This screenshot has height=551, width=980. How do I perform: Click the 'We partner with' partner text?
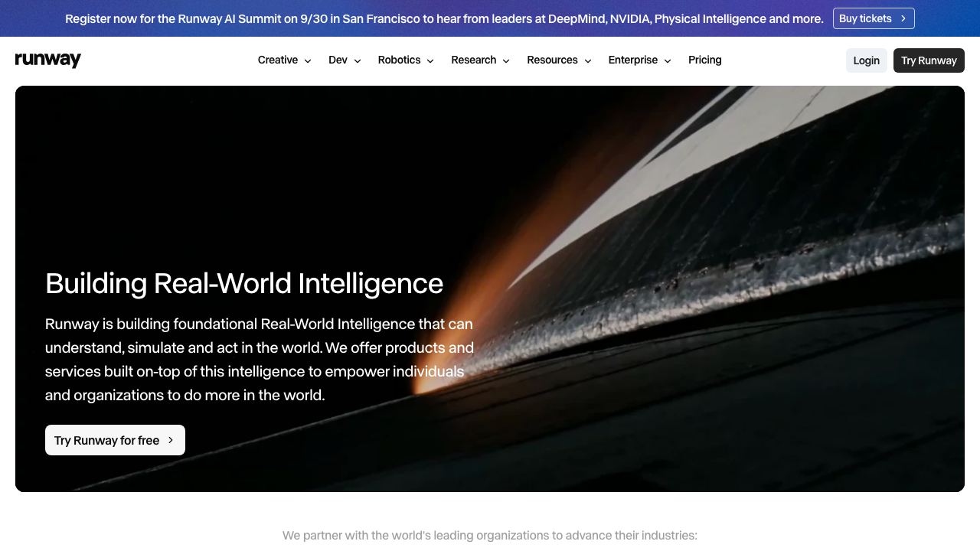490,535
